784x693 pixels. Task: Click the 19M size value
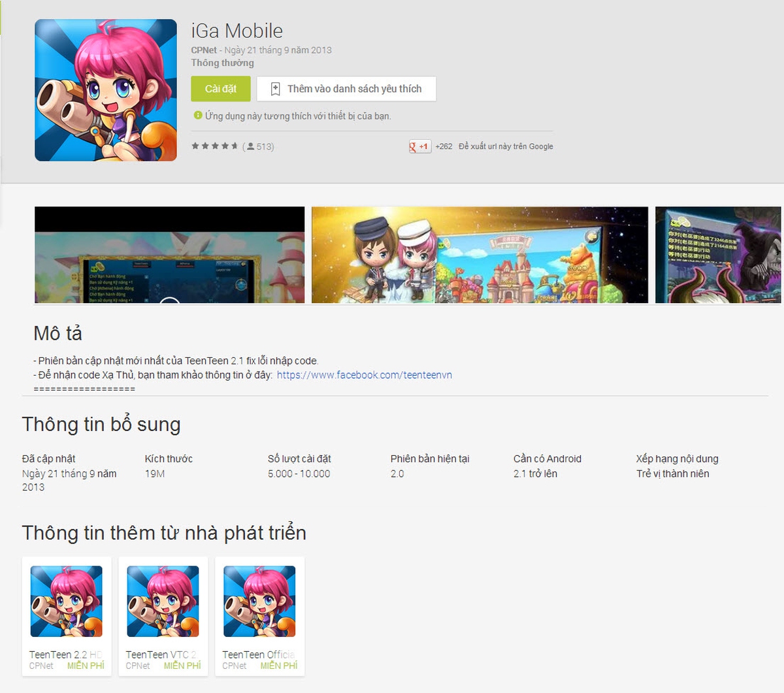coord(155,474)
